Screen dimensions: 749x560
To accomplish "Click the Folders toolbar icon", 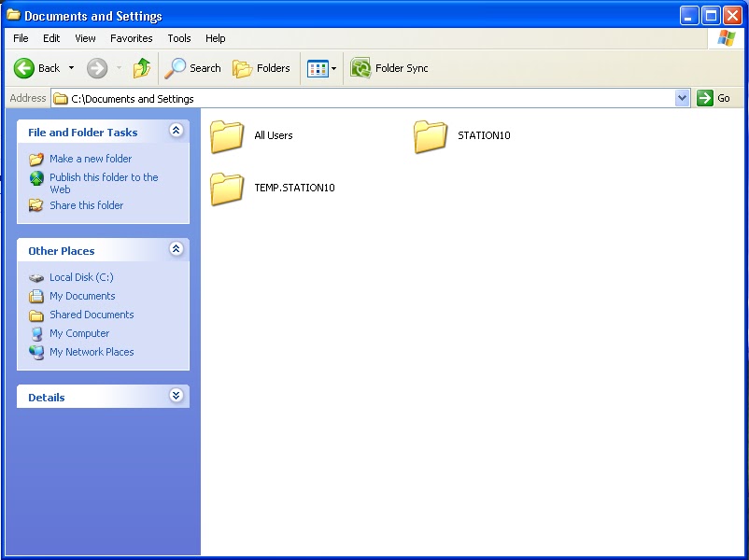I will tap(261, 68).
